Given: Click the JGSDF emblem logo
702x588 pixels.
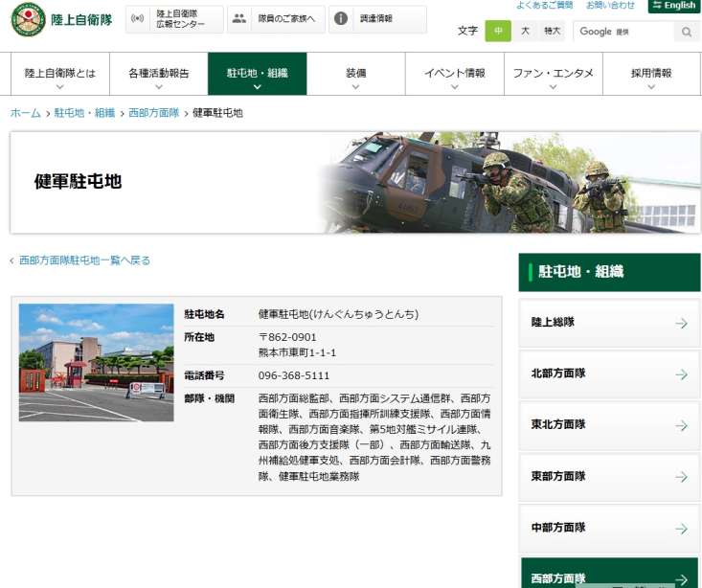Looking at the screenshot, I should coord(28,19).
